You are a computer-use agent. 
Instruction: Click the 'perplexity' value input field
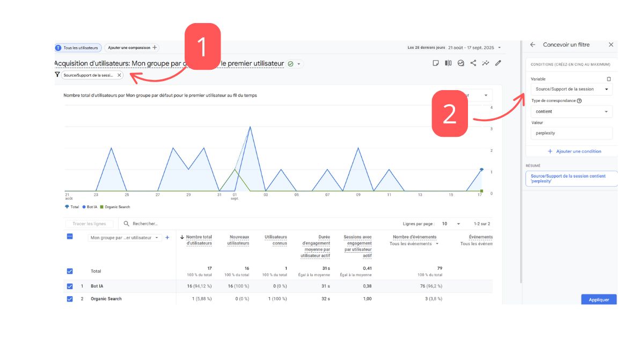pyautogui.click(x=572, y=133)
